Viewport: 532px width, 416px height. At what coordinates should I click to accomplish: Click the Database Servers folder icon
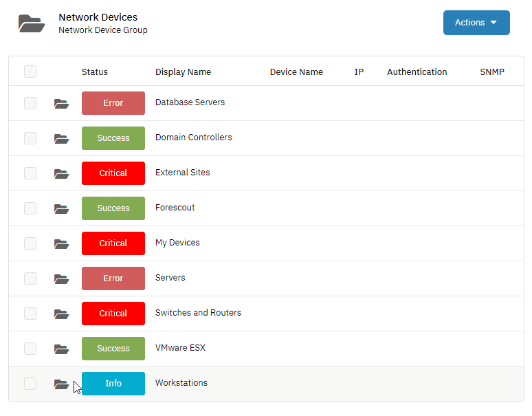coord(61,104)
